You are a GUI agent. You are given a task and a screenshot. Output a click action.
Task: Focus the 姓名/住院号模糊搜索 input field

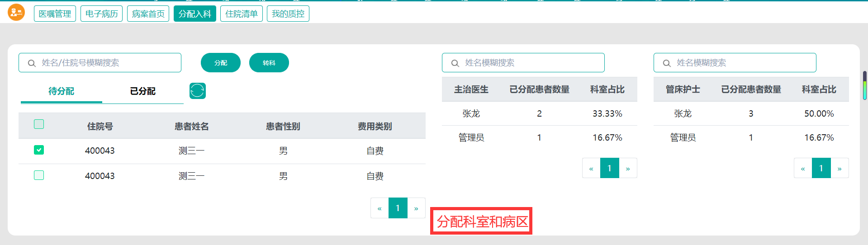coord(100,63)
